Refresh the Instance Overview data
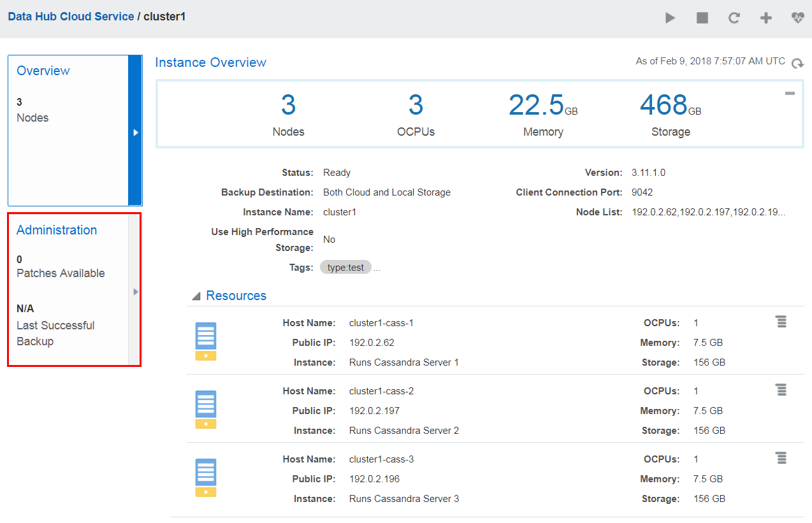The height and width of the screenshot is (523, 812). click(x=797, y=64)
